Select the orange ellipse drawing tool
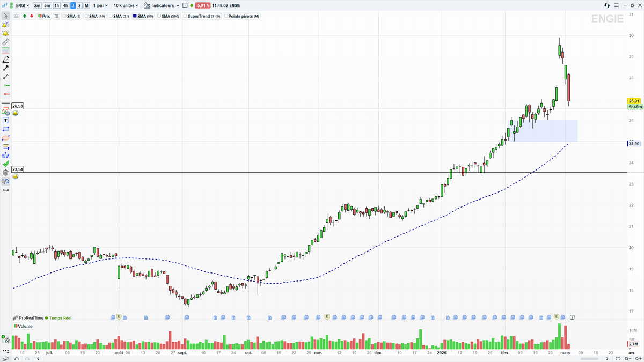644x362 pixels. [6, 138]
